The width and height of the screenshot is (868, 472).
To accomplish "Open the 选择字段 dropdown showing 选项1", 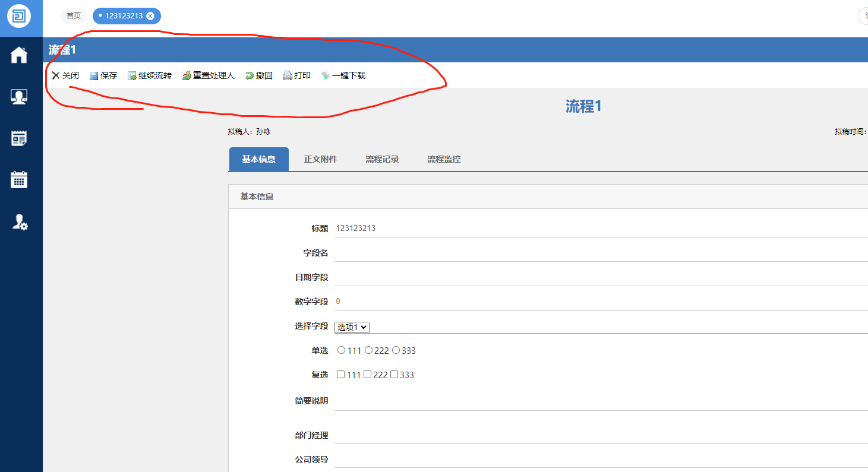I will [352, 327].
